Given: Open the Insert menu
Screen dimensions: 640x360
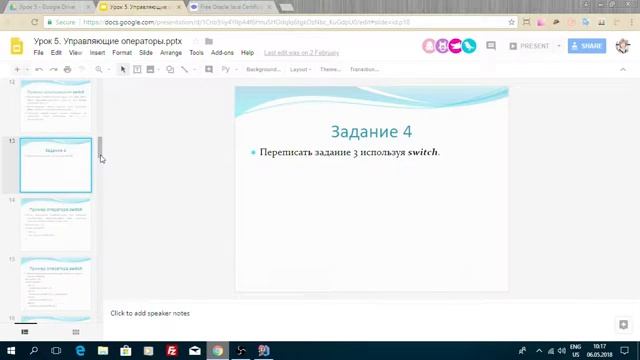Looking at the screenshot, I should tap(97, 53).
